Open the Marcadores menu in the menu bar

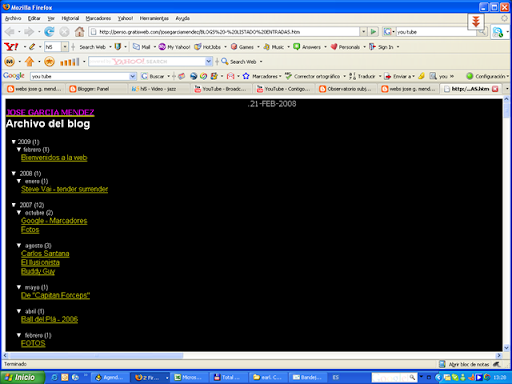click(x=98, y=18)
